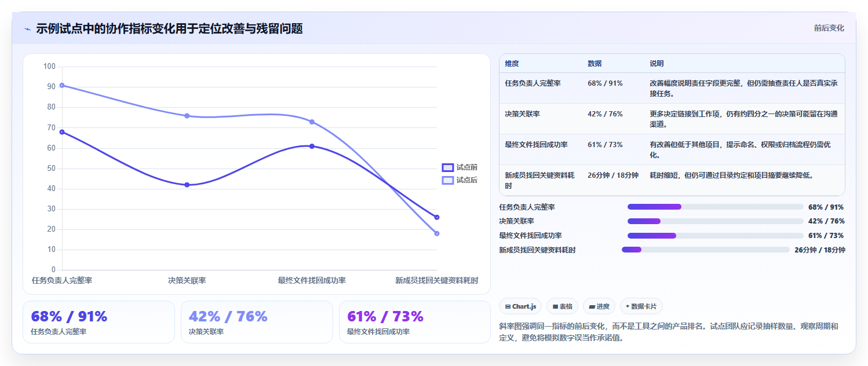Select the 任务负责人完整率 table row label
Viewport: 868px width, 366px height.
click(x=533, y=83)
